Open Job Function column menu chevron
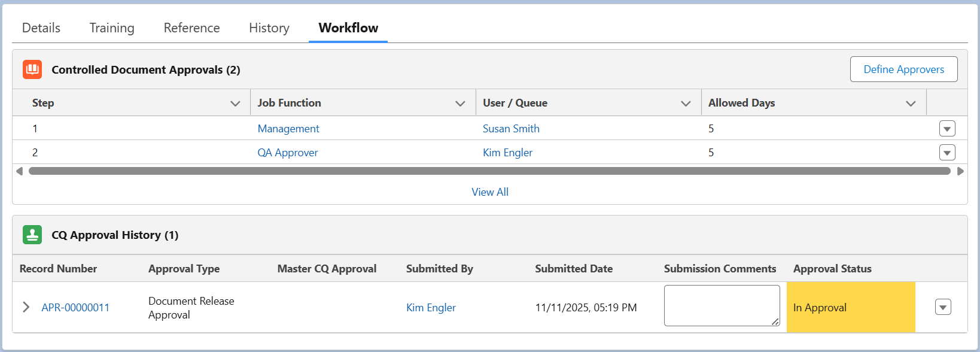The width and height of the screenshot is (980, 352). [460, 104]
